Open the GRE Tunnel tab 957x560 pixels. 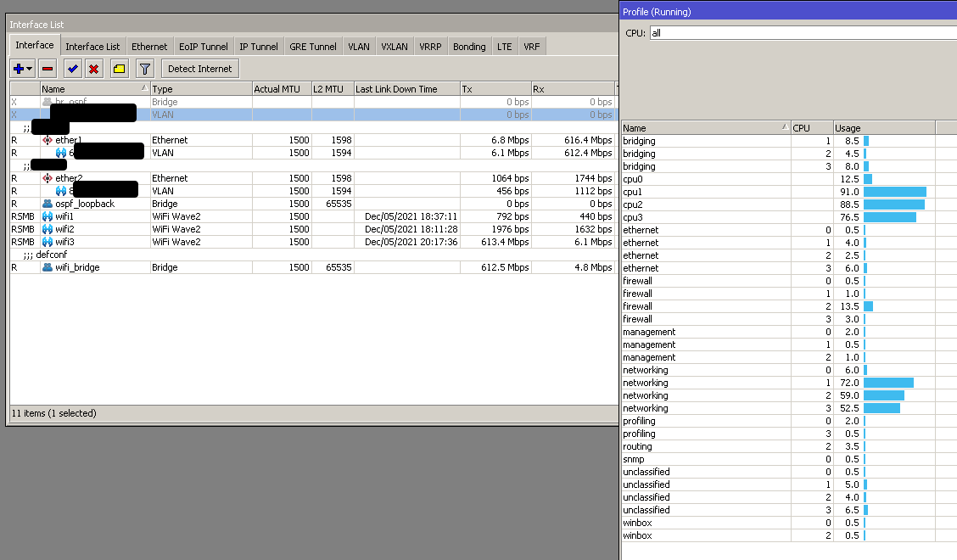pyautogui.click(x=312, y=47)
